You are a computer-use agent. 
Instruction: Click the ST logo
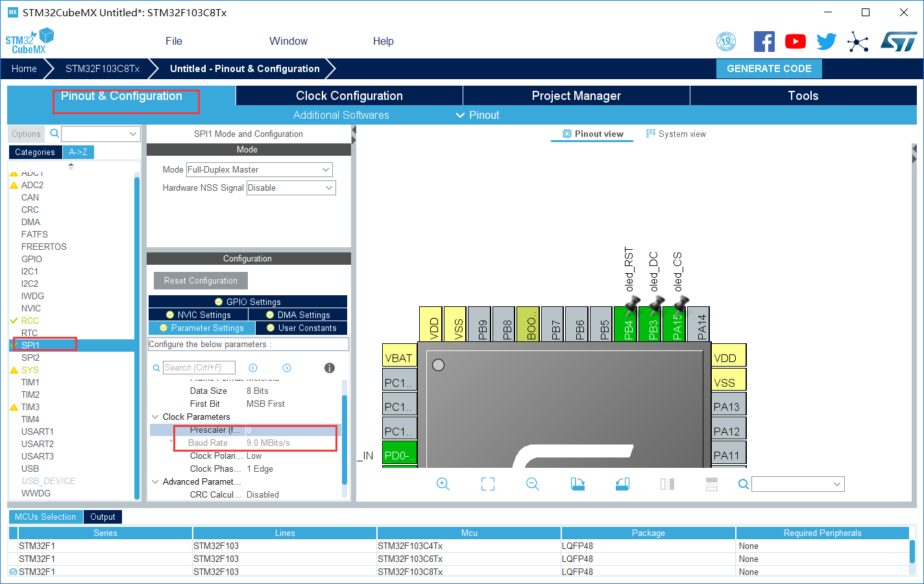tap(899, 42)
